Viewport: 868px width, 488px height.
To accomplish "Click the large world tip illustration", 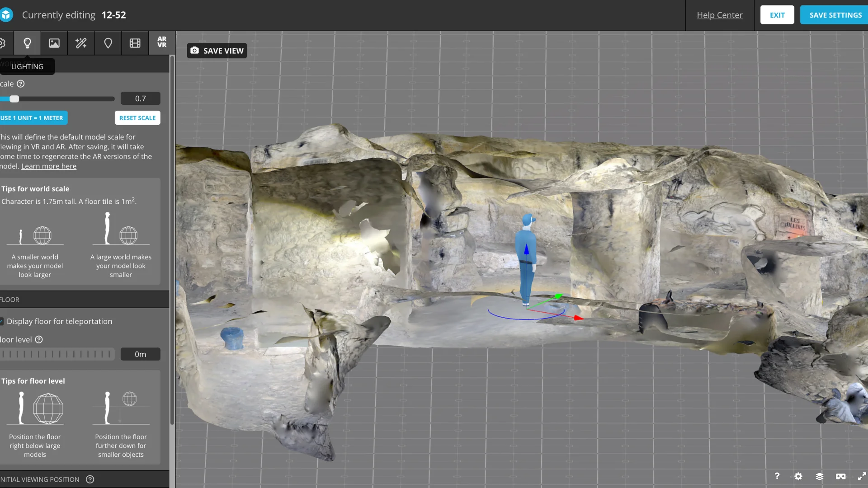I will point(121,229).
